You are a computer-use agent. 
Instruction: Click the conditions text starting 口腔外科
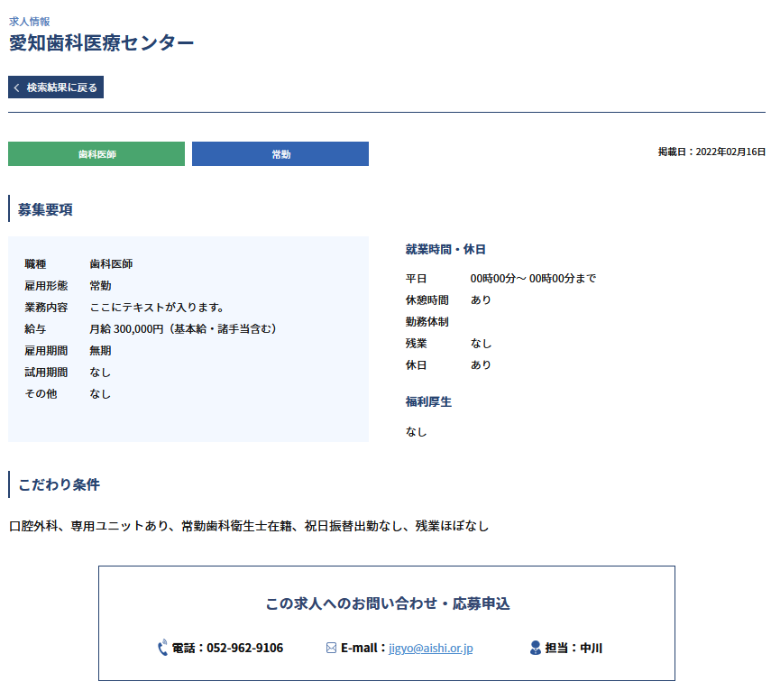coord(249,526)
